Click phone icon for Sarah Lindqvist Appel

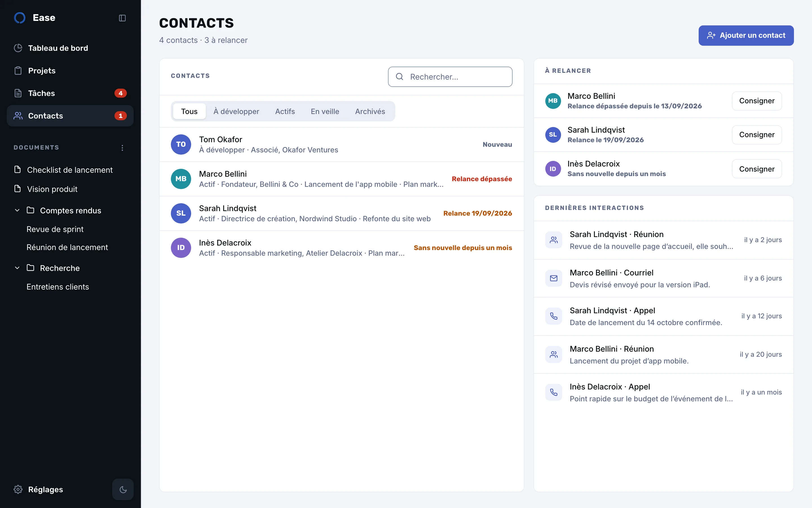coord(554,316)
